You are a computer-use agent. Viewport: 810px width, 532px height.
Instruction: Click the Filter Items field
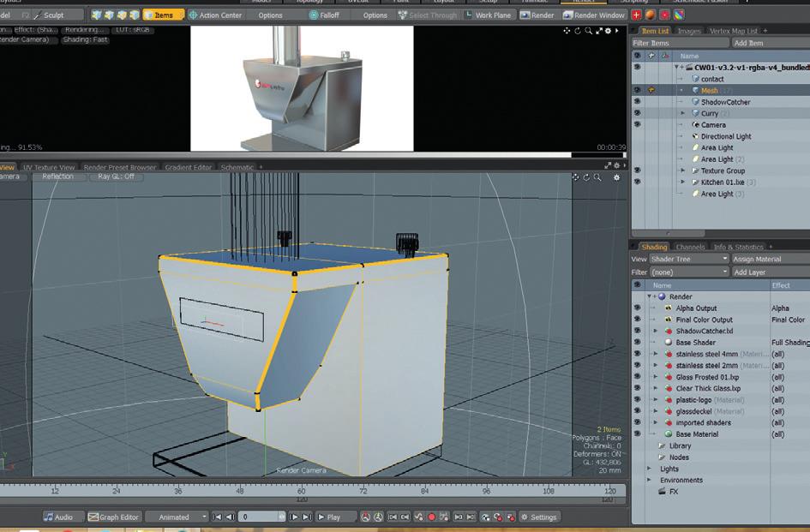681,43
